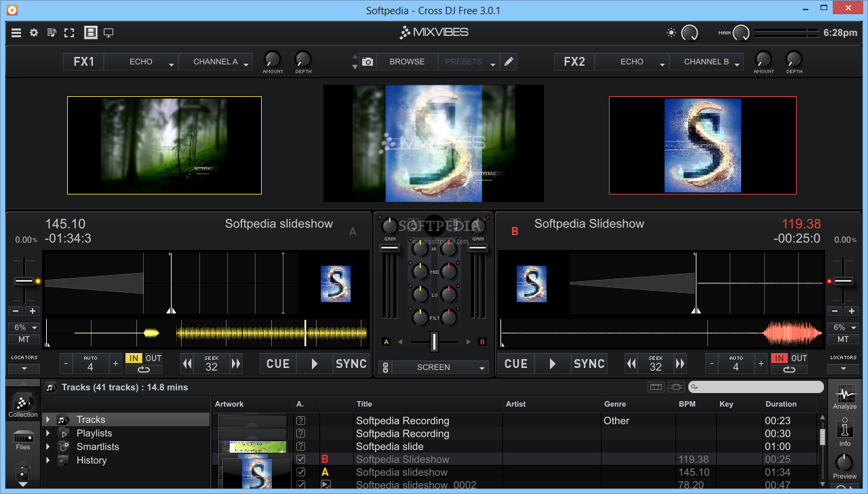Toggle the playlist view icon in top toolbar

coord(52,33)
